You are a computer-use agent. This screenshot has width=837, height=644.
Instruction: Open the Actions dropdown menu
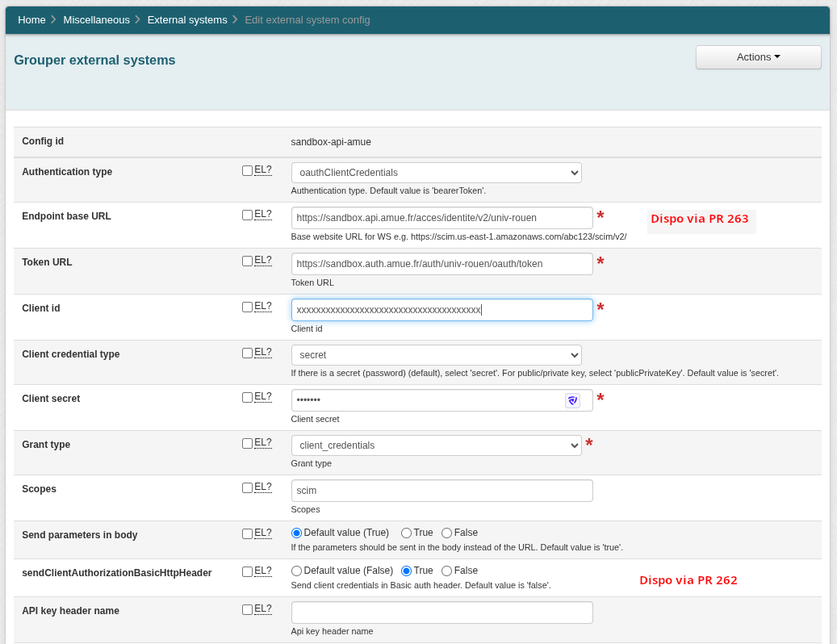pos(758,57)
